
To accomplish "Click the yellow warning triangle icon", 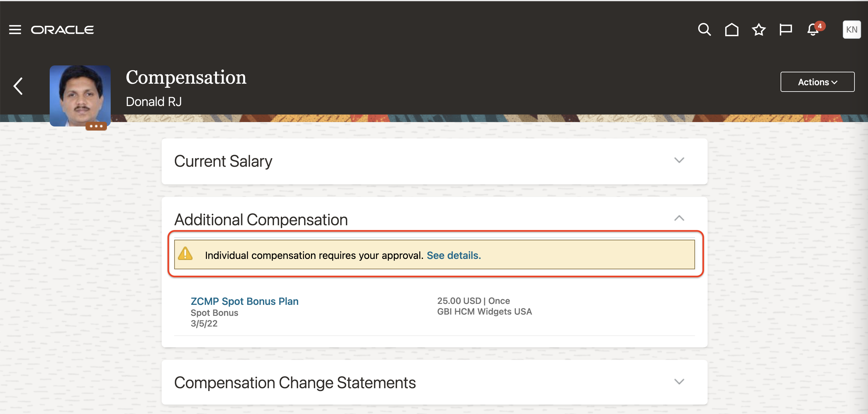I will (x=185, y=254).
